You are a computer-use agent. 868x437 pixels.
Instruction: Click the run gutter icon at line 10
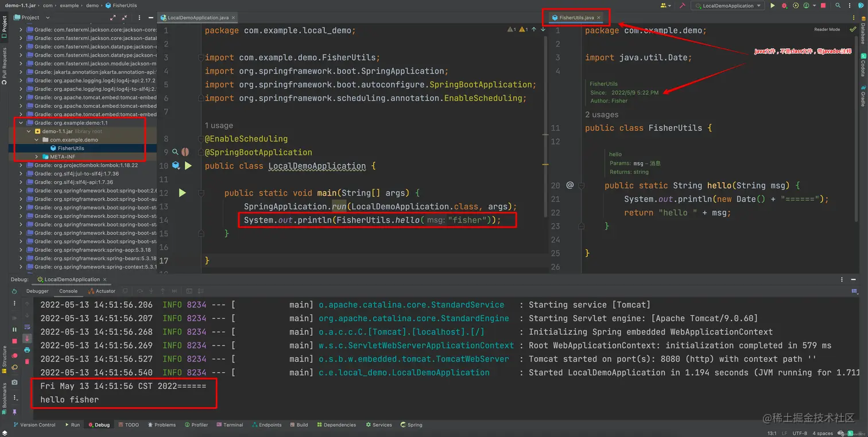188,166
